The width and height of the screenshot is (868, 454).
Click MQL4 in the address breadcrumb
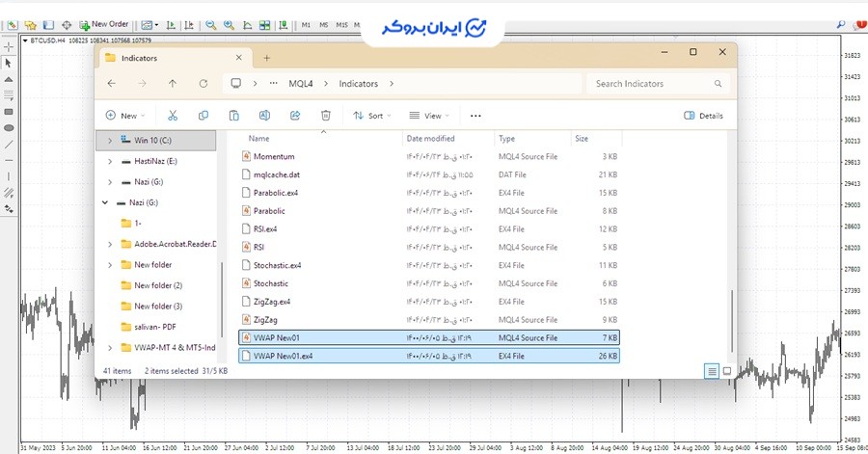click(x=301, y=84)
